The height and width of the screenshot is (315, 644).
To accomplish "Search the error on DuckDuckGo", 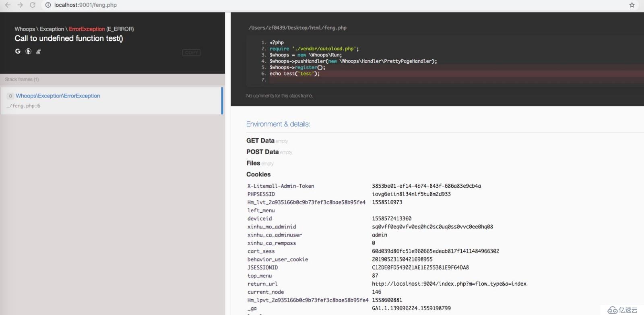I will [29, 51].
